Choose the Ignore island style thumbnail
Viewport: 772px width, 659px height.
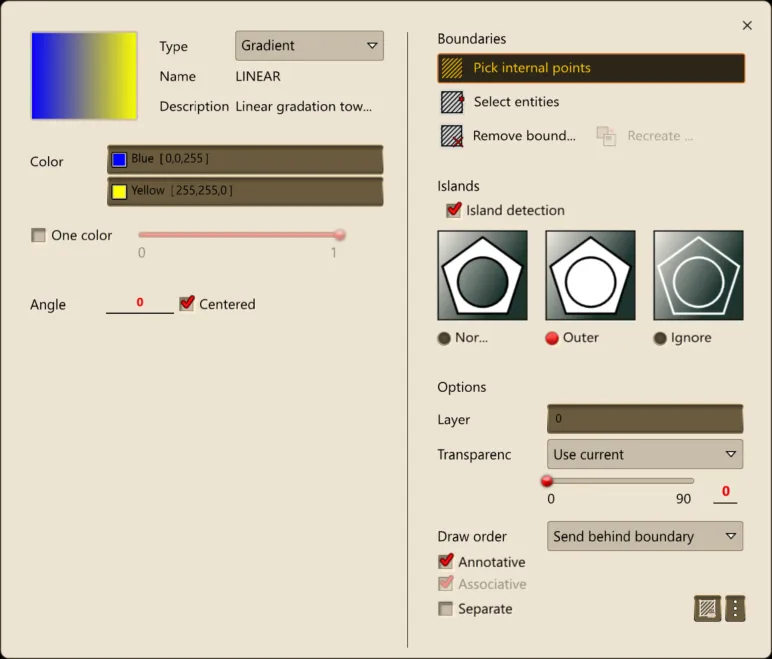click(x=698, y=275)
